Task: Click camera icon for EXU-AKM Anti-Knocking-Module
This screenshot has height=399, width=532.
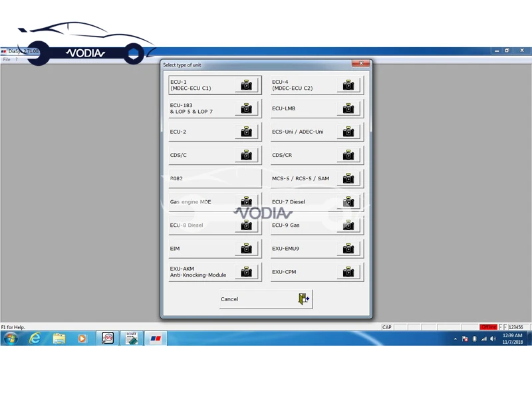Action: (246, 272)
